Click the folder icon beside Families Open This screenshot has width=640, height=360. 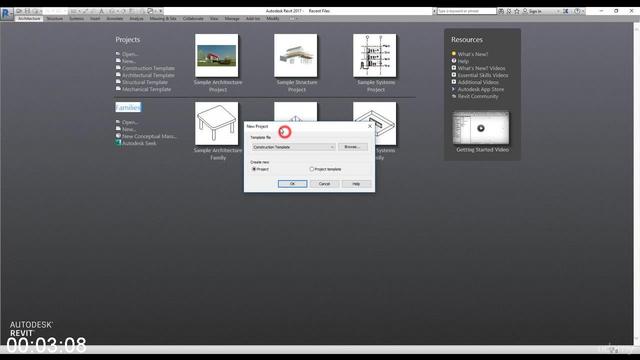(x=118, y=122)
